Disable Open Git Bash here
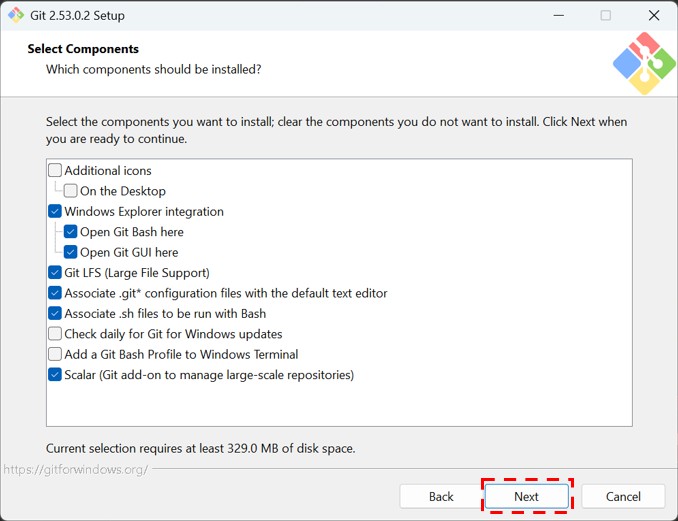Image resolution: width=678 pixels, height=521 pixels. pyautogui.click(x=71, y=232)
